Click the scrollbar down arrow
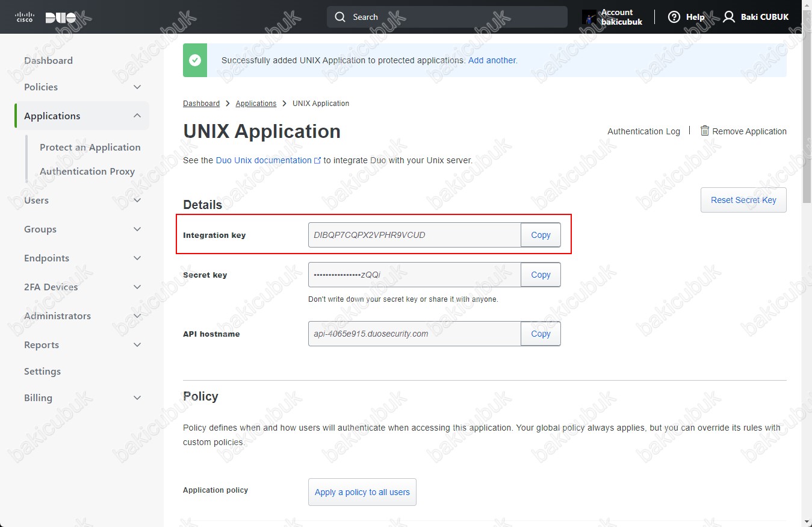Screen dimensions: 812x527 pyautogui.click(x=807, y=522)
